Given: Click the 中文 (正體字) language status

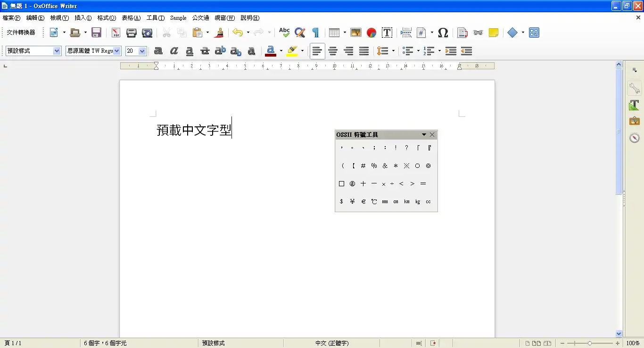Looking at the screenshot, I should pyautogui.click(x=332, y=343).
